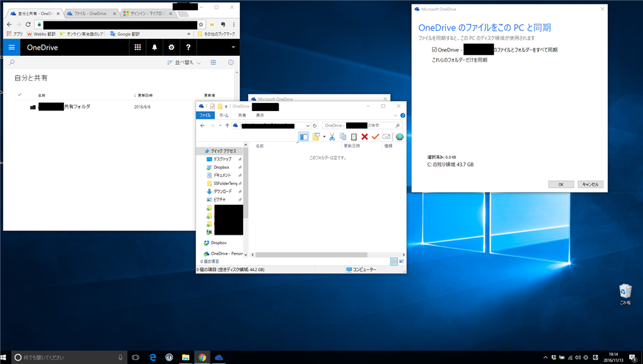Click the OneDrive web search magnifier
Image resolution: width=643 pixels, height=364 pixels.
tap(12, 62)
